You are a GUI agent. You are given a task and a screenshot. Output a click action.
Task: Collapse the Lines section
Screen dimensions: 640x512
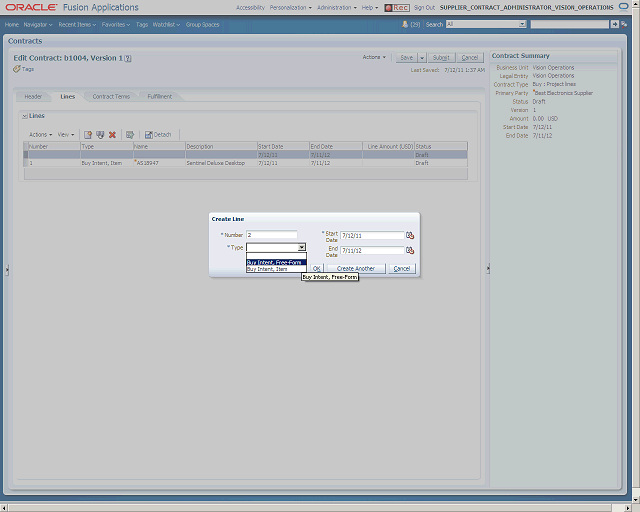24,116
